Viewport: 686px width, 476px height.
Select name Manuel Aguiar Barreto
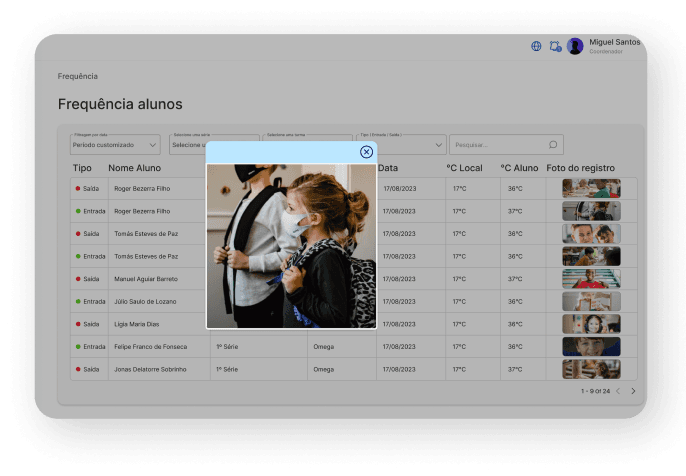(146, 279)
